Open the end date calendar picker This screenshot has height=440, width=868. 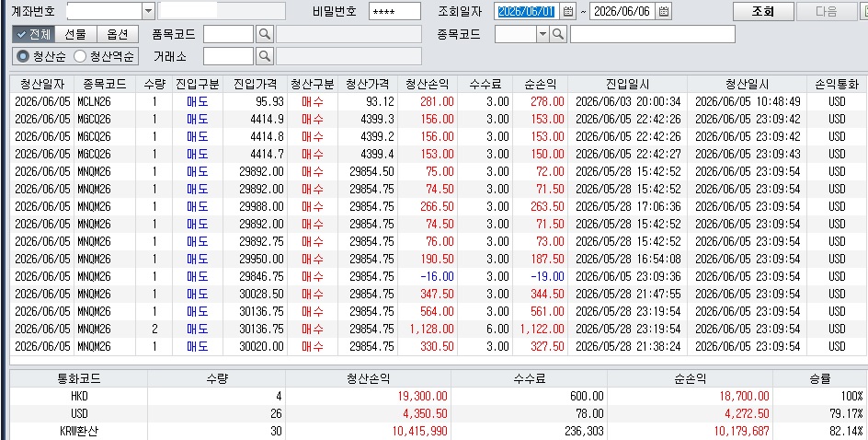[664, 11]
